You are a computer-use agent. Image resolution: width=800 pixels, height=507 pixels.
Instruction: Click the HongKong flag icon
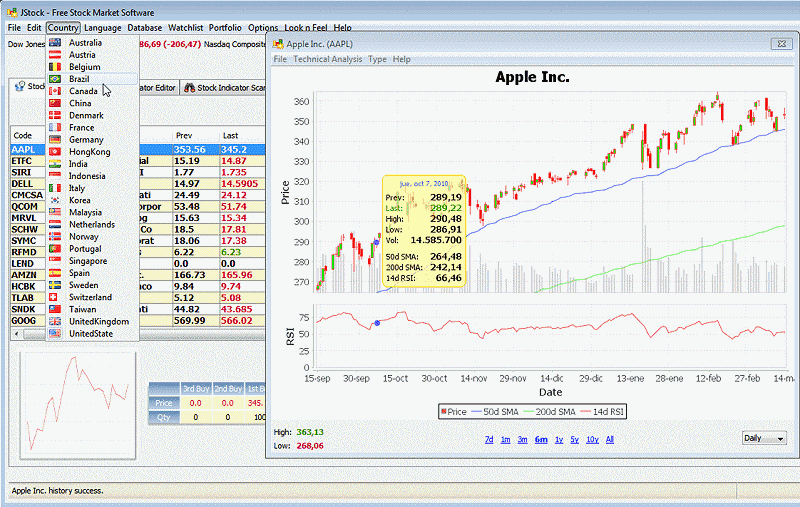[55, 151]
